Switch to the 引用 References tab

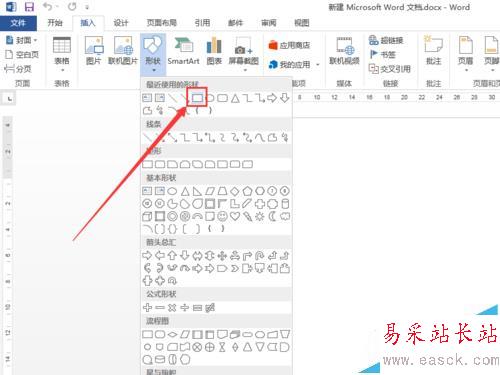click(x=202, y=23)
